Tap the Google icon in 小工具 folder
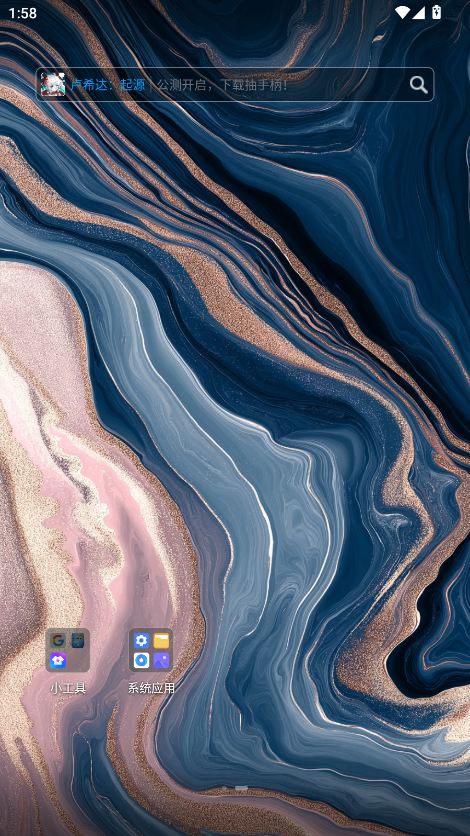Screen dimensions: 470x836 click(58, 640)
